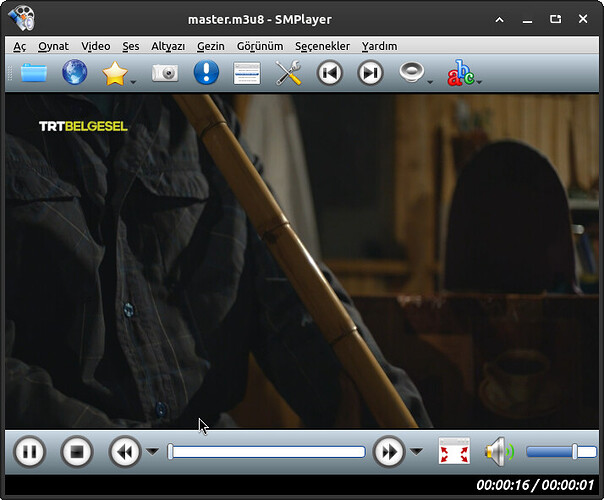Expand the rewind options dropdown arrow
Screen dimensions: 604x500
(152, 452)
